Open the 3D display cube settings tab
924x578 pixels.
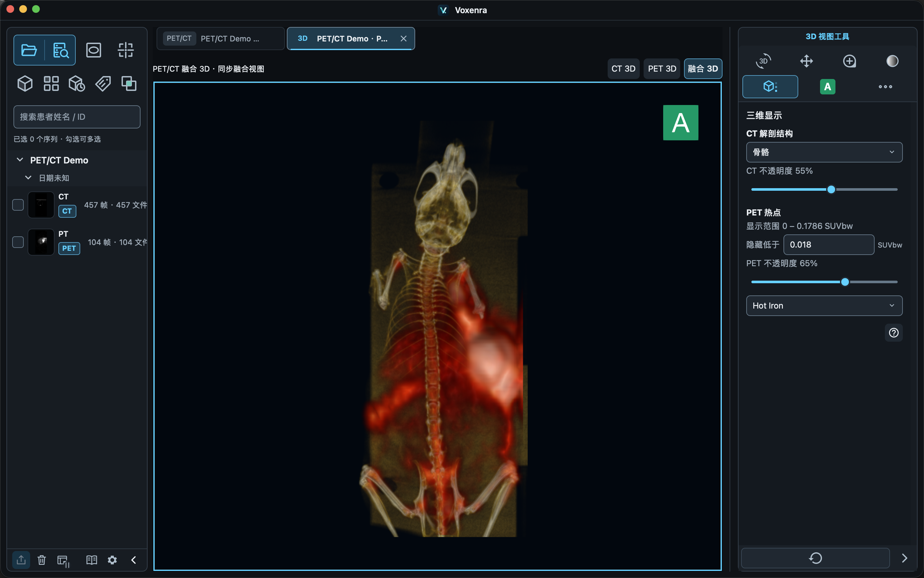[x=770, y=86]
